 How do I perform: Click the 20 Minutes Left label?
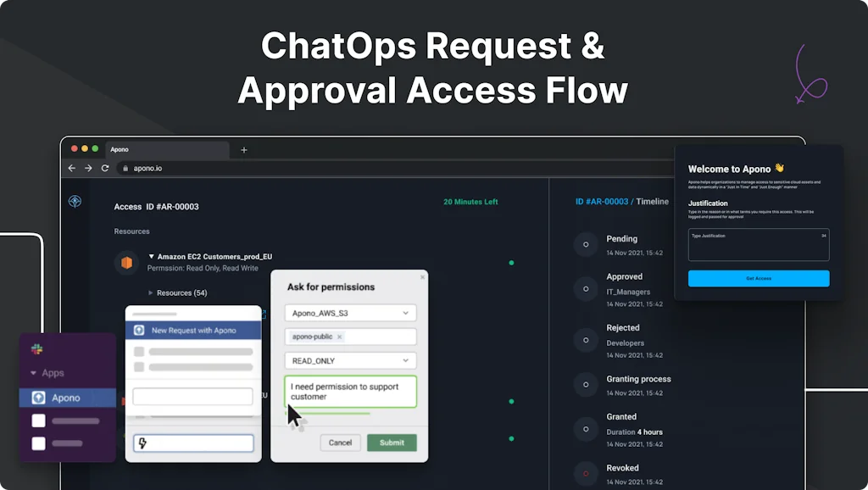pos(470,202)
